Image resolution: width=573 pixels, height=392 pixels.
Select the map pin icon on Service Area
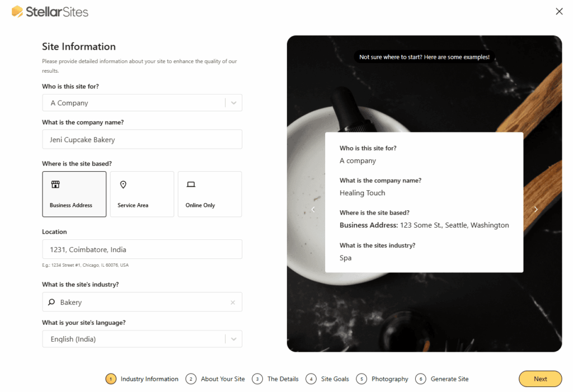point(123,184)
